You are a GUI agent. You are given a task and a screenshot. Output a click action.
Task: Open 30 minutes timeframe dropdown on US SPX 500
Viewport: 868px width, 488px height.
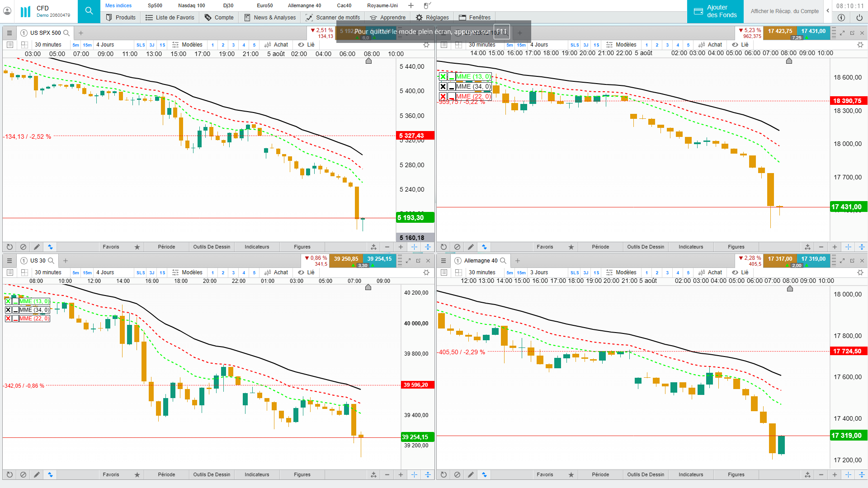[48, 45]
